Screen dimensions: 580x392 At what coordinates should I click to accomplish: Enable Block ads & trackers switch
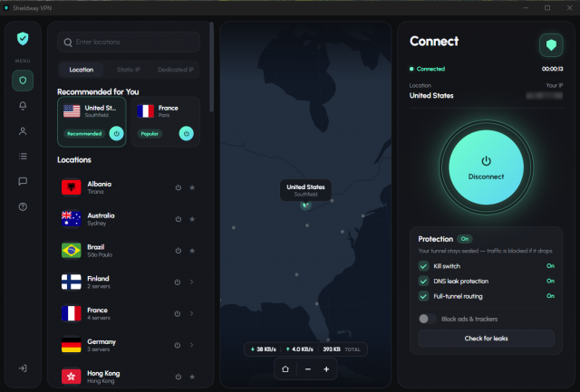pyautogui.click(x=427, y=319)
